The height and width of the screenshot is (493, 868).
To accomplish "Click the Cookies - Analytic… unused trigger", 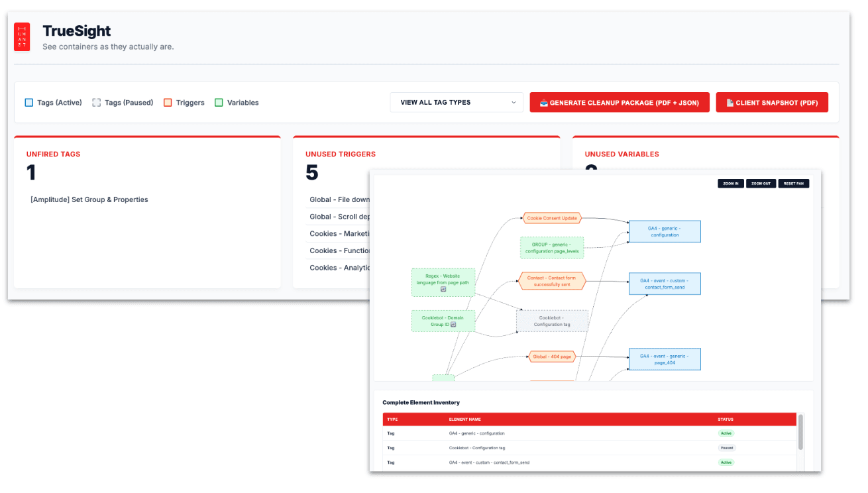I will 339,268.
